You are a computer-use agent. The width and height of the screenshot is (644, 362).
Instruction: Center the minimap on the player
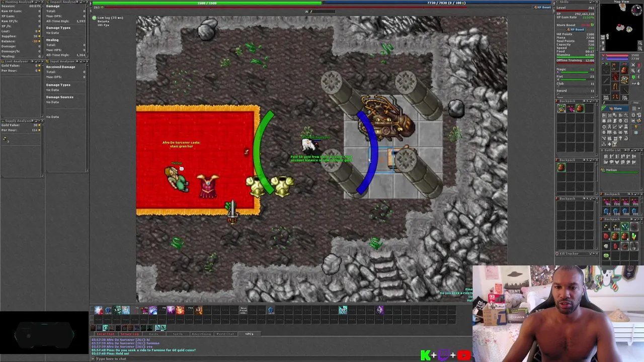(x=603, y=37)
